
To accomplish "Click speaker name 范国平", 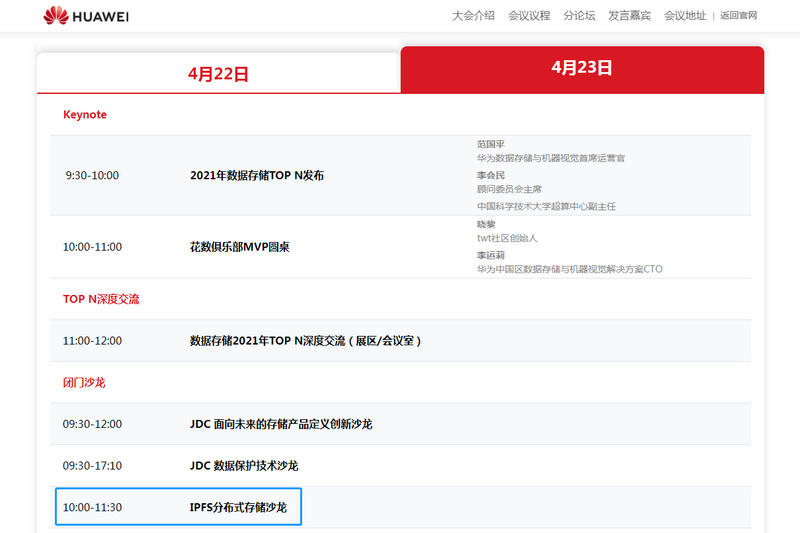I will pos(491,144).
